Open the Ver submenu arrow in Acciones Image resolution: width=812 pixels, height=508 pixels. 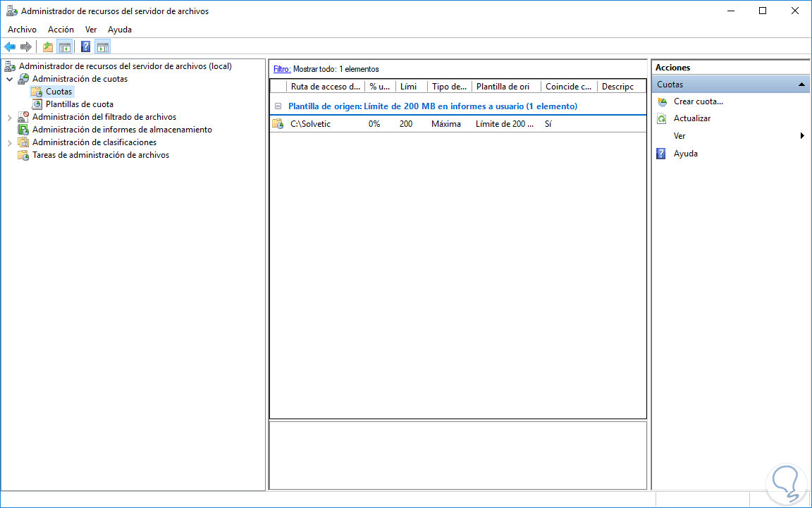[x=802, y=136]
